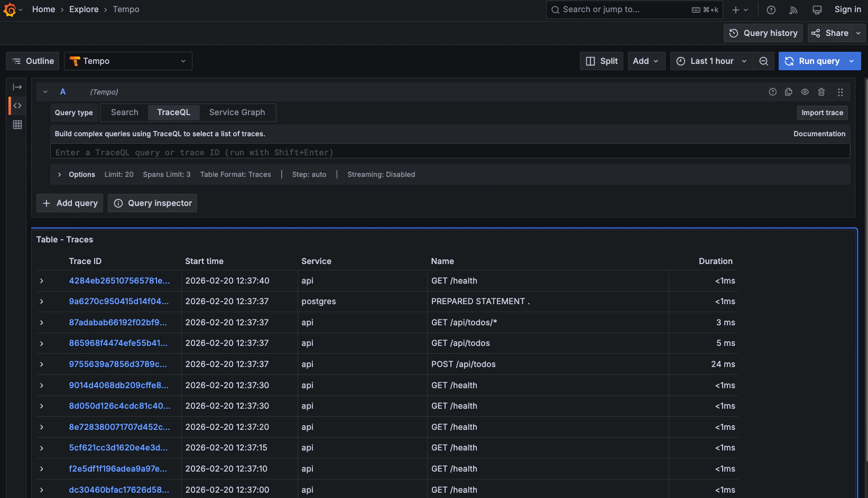Expand trace row 5cf621cc3d1620e4e3d
This screenshot has height=498, width=868.
(x=42, y=448)
